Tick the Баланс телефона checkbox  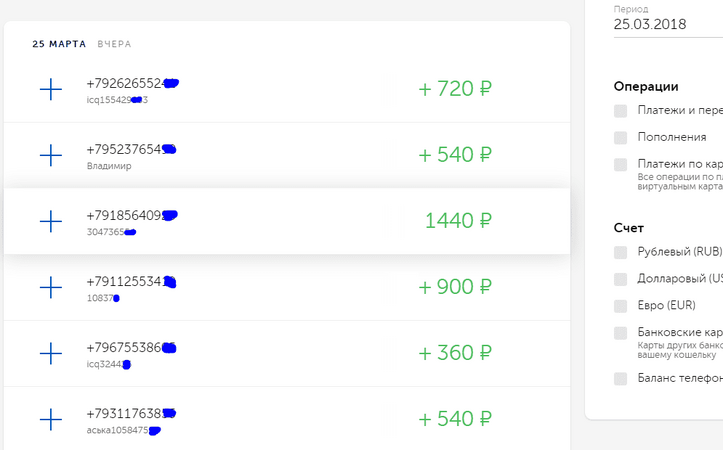click(621, 379)
